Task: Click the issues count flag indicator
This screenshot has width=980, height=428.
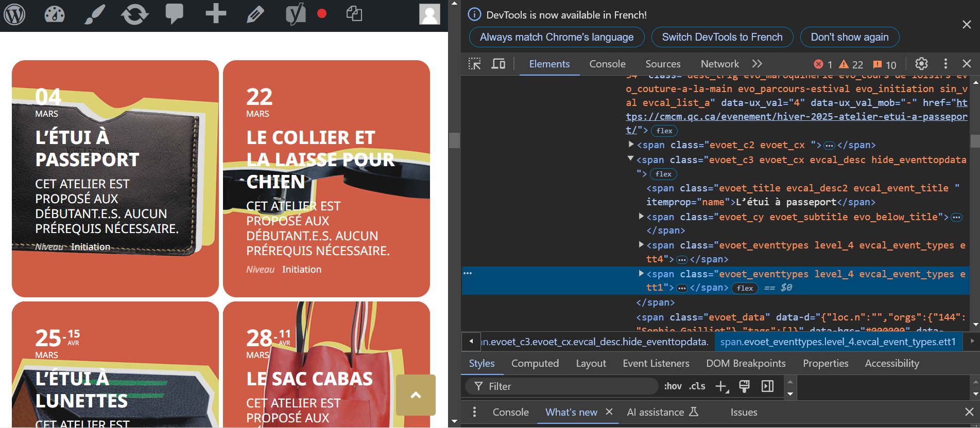Action: click(885, 64)
